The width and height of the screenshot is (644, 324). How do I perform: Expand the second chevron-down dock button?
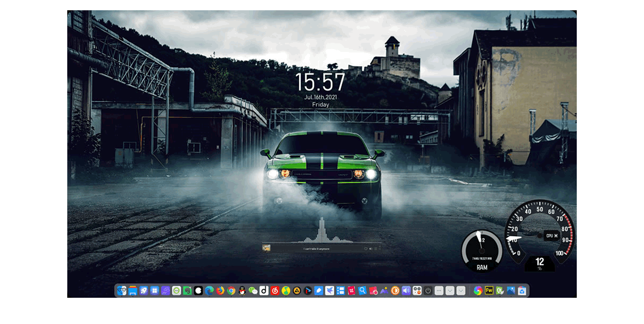pyautogui.click(x=461, y=291)
